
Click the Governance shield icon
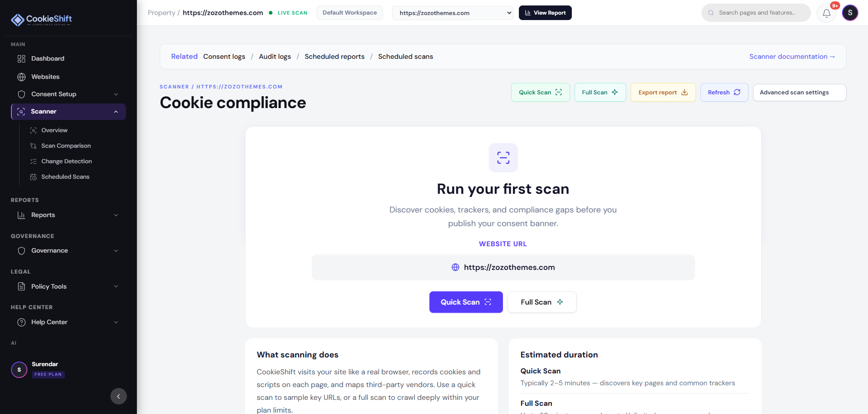click(x=21, y=251)
